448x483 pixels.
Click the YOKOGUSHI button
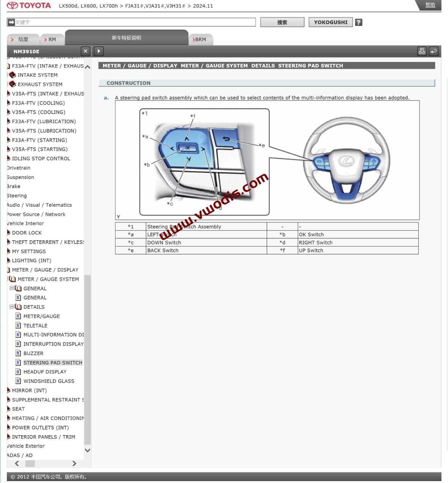331,22
